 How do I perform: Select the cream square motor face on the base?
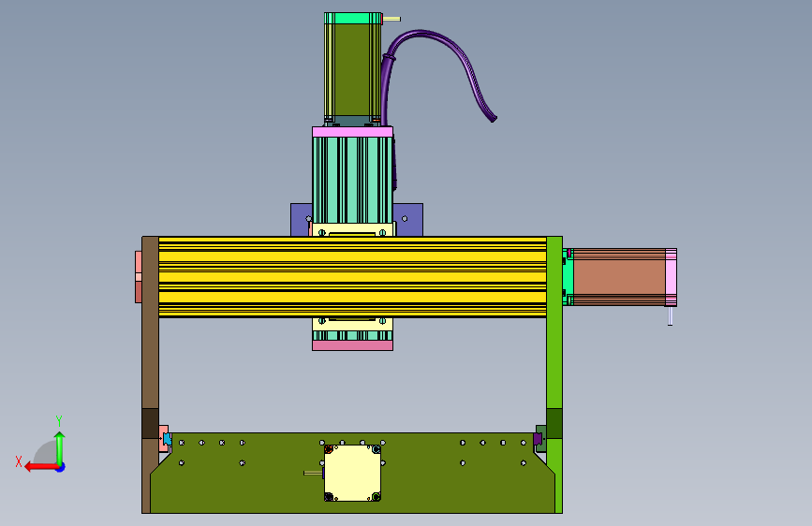353,474
